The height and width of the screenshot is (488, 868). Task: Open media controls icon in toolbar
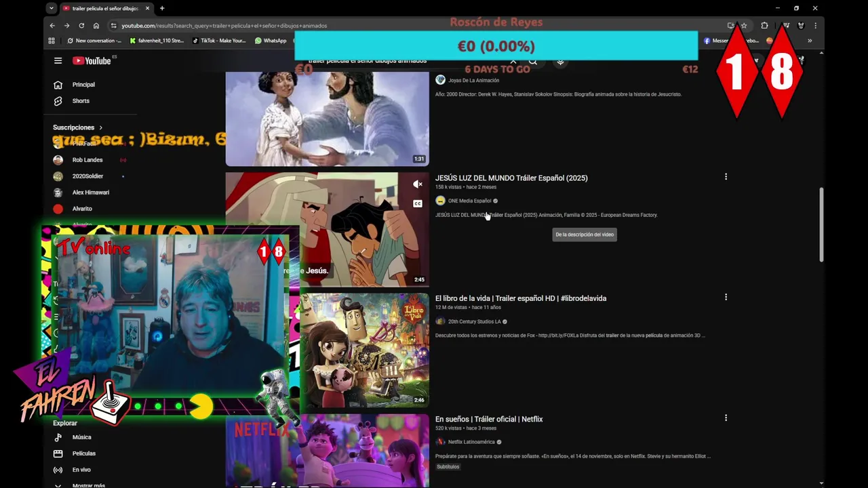(785, 26)
